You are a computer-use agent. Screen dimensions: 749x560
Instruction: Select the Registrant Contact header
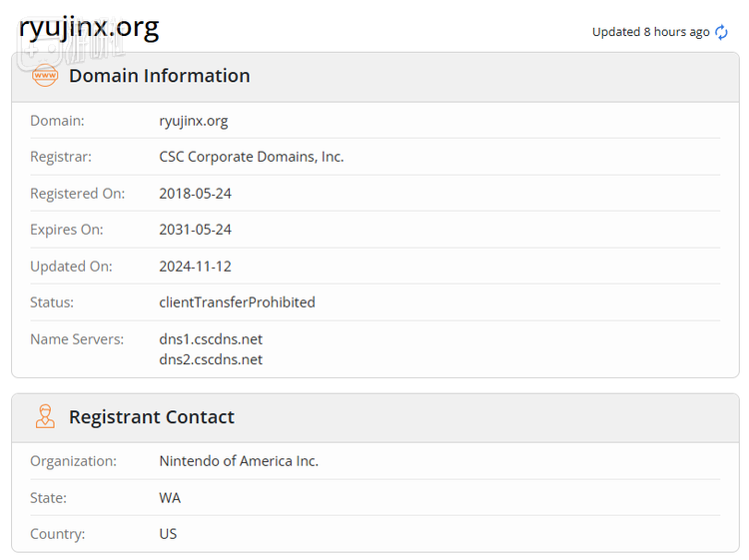[x=152, y=417]
